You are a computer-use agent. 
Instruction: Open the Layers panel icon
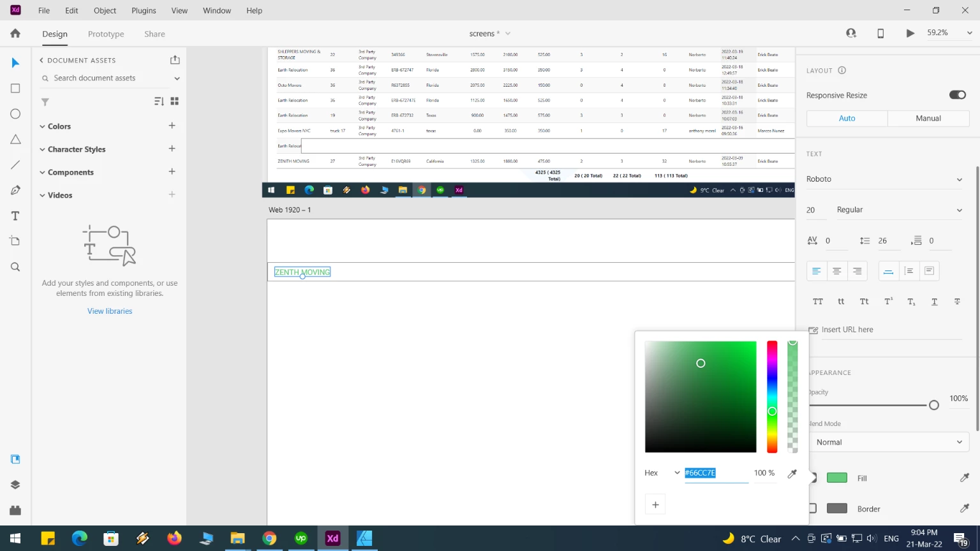(15, 485)
